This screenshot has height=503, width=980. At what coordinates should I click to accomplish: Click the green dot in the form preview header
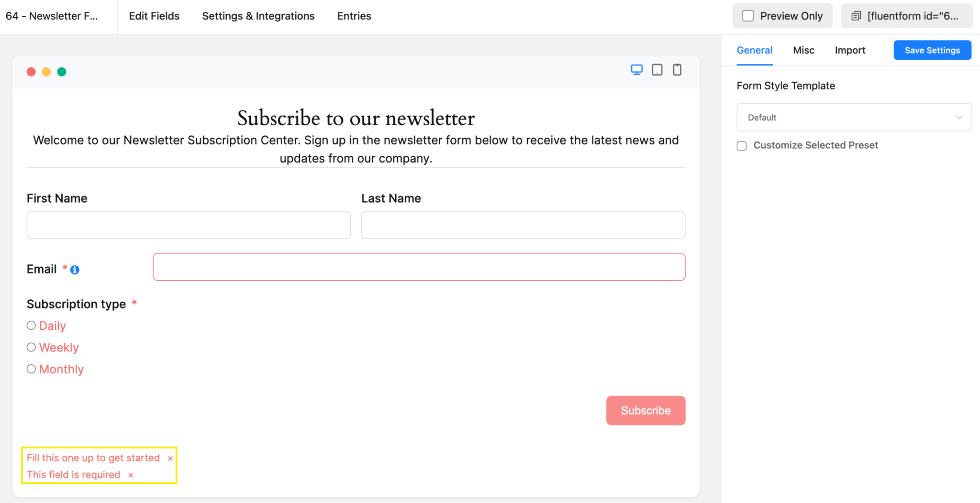point(61,72)
